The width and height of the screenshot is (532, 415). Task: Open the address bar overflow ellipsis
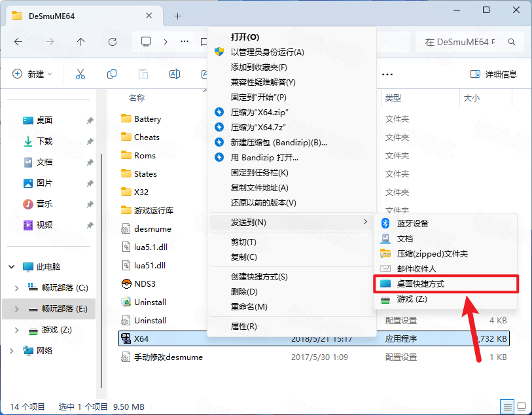click(x=185, y=42)
